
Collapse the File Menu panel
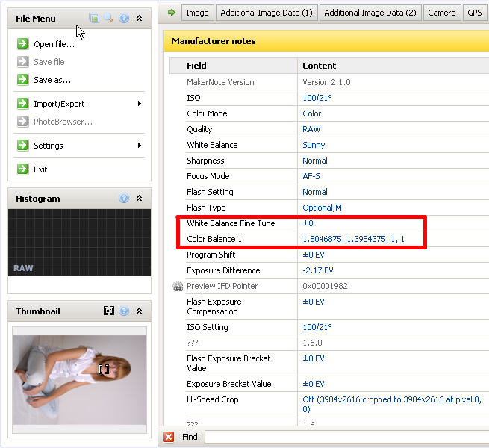(x=139, y=19)
